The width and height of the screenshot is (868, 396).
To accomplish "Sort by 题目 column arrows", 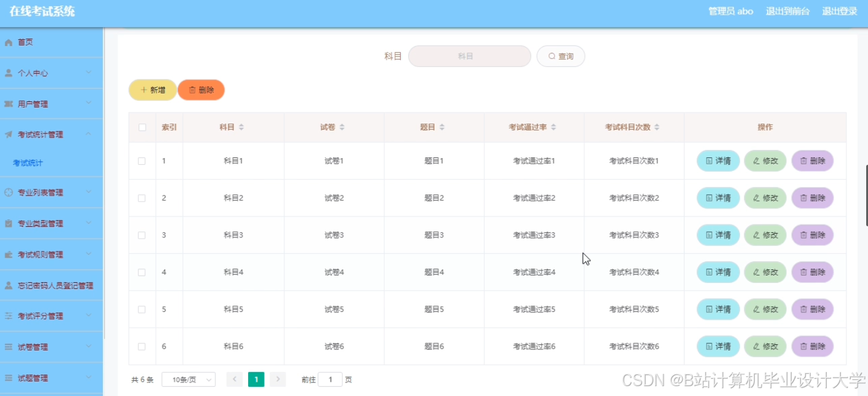I will tap(442, 127).
